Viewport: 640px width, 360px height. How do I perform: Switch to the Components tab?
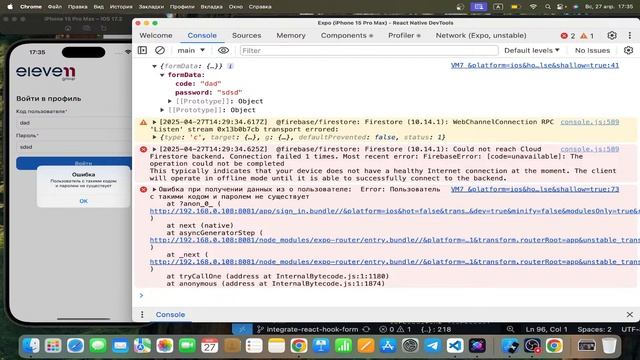coord(347,36)
